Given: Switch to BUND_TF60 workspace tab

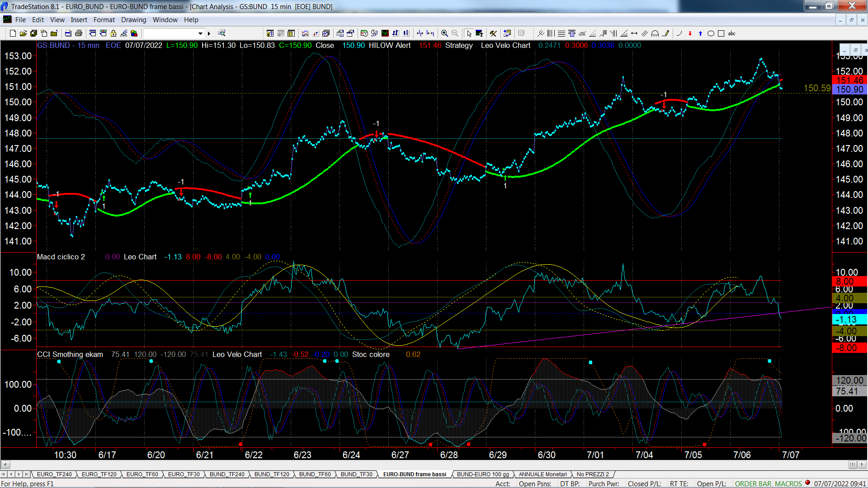Looking at the screenshot, I should [x=315, y=474].
